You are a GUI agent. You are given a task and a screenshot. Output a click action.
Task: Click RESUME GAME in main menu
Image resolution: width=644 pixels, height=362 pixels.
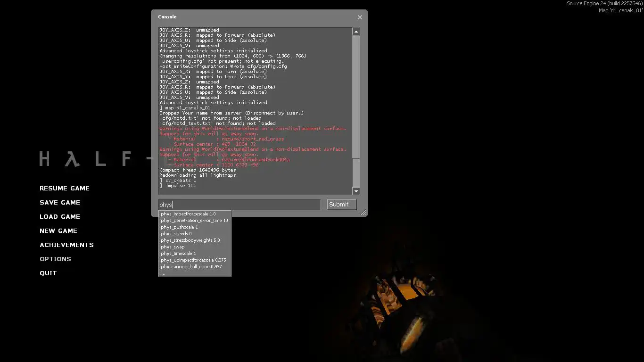[65, 189]
